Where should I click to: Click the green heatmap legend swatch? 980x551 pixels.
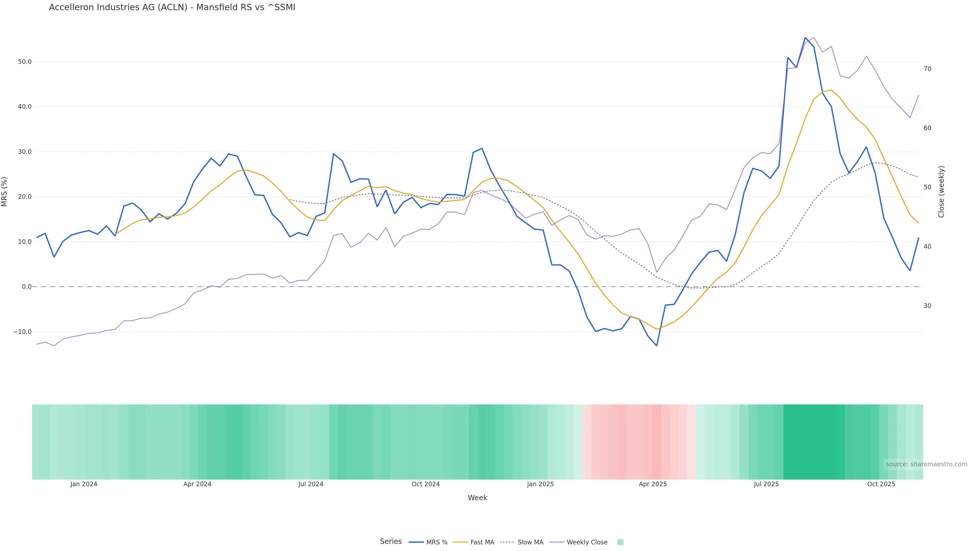[x=620, y=542]
